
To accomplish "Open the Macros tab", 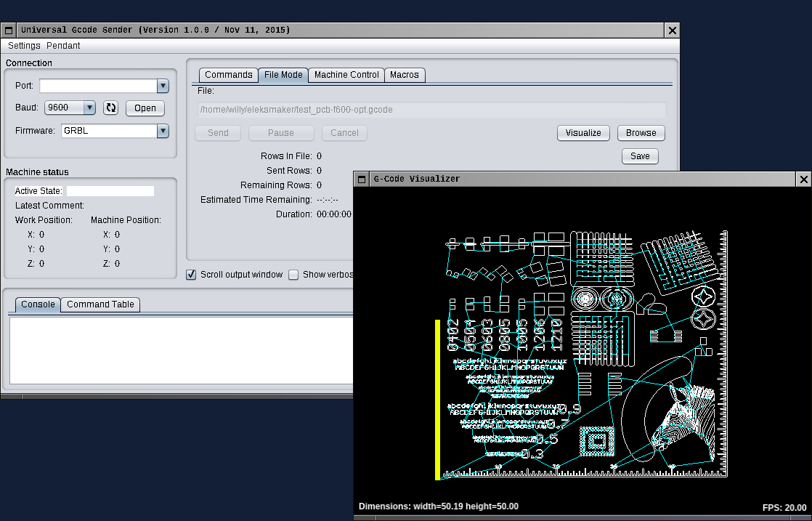I will [405, 75].
